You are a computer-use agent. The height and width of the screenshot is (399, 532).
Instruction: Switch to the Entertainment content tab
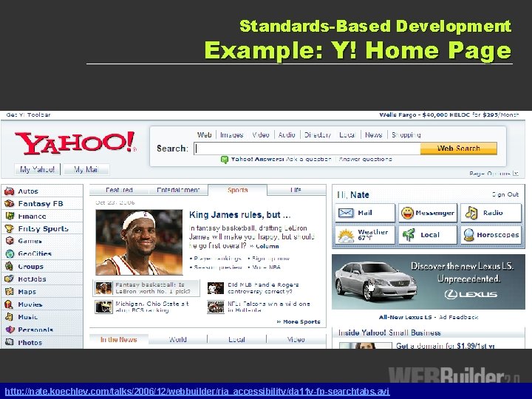[x=178, y=190]
